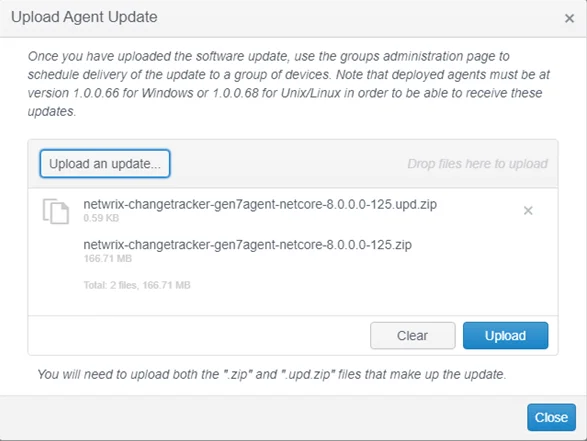Click the Upload an update... button

pos(105,164)
